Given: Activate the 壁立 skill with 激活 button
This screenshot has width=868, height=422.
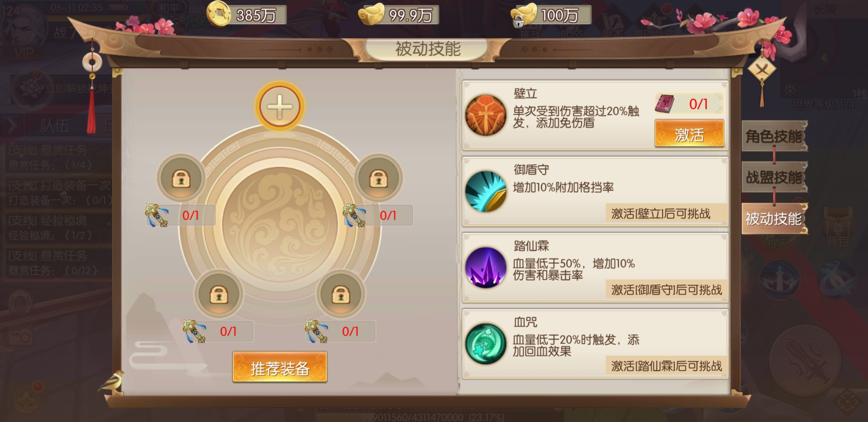Looking at the screenshot, I should coord(689,134).
